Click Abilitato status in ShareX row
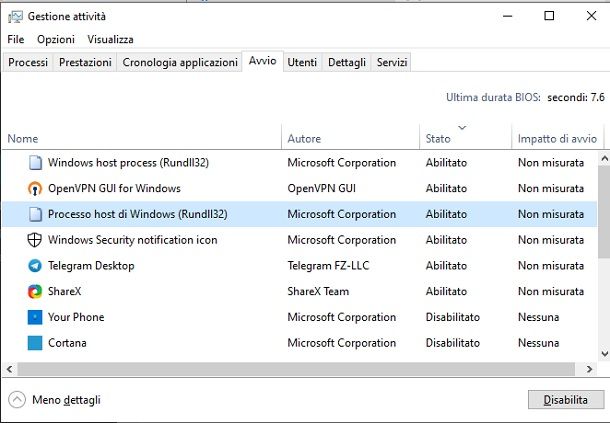Viewport: 610px width, 423px height. click(446, 291)
